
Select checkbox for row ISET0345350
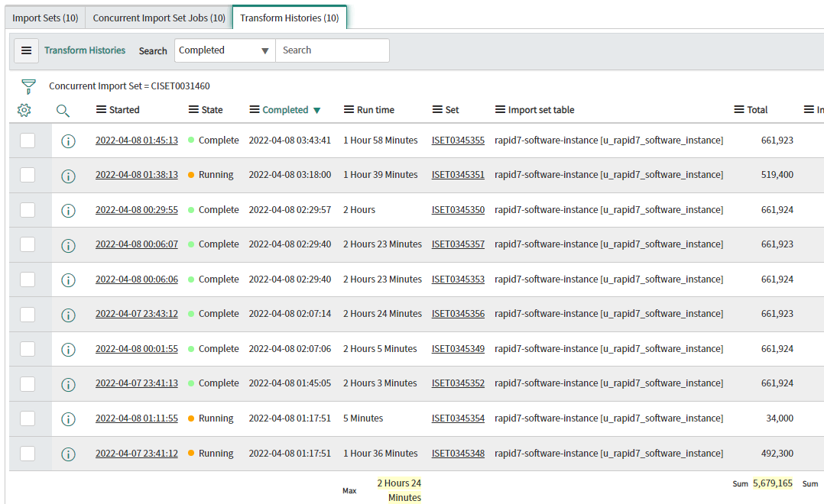pos(28,210)
